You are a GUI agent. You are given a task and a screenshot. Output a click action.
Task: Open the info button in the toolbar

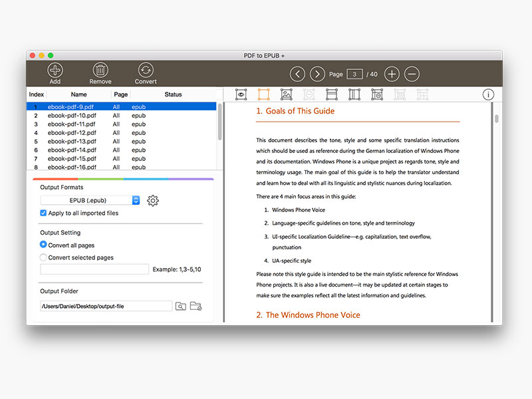point(488,94)
